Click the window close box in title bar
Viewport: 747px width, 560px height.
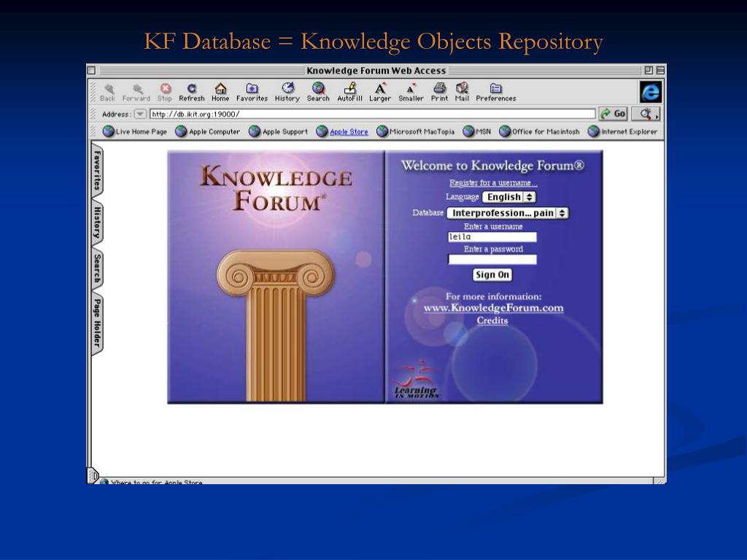[91, 71]
